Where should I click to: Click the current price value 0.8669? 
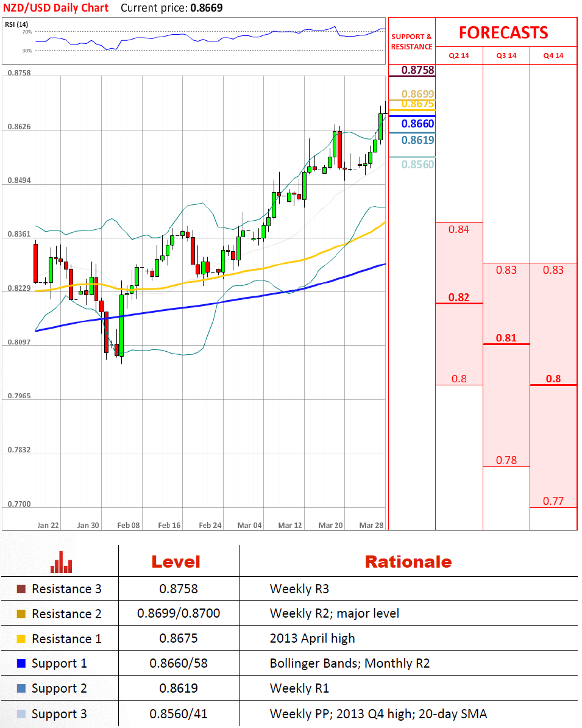coord(207,8)
